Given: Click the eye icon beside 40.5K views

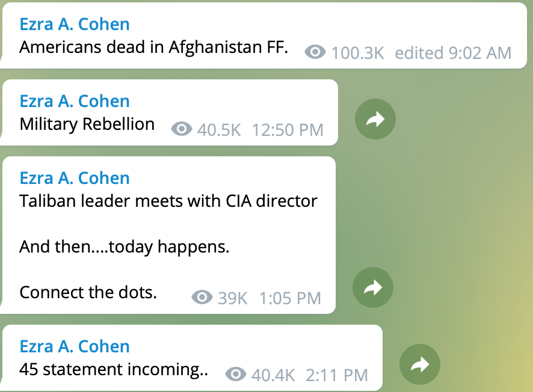Looking at the screenshot, I should (x=182, y=129).
